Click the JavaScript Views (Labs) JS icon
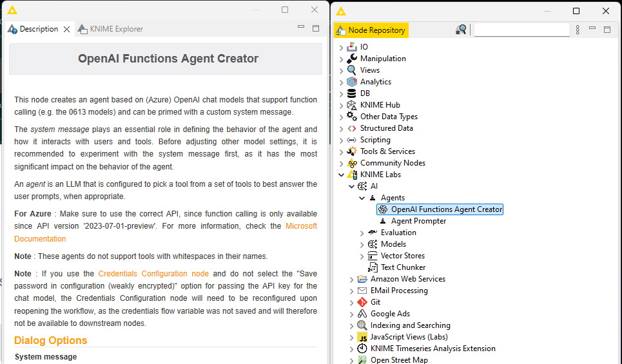Screen dimensions: 622x364 363,338
